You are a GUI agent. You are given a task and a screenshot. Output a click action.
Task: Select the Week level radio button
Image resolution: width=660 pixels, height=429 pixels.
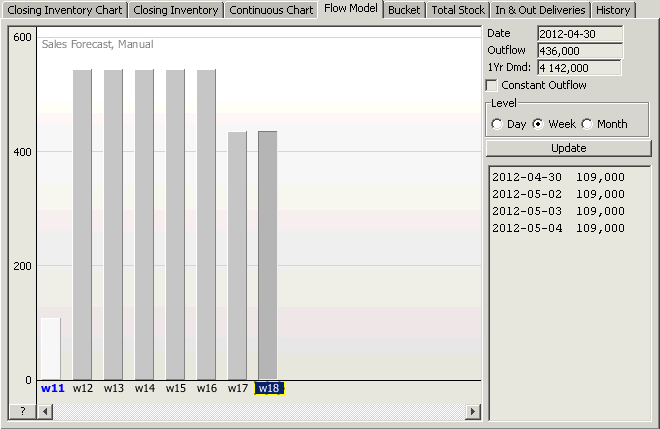[538, 124]
